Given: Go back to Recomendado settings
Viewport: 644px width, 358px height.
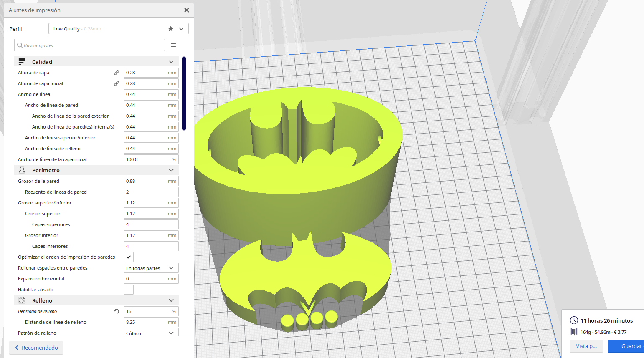Looking at the screenshot, I should [x=36, y=348].
